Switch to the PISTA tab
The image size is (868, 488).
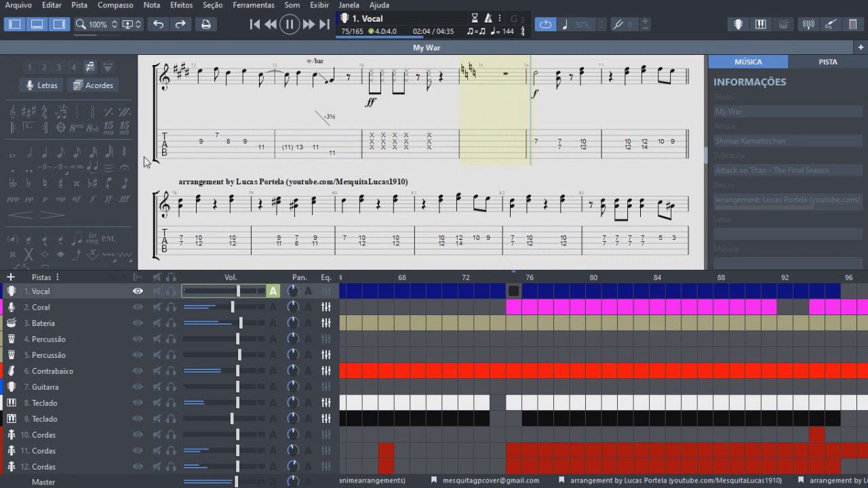(828, 62)
